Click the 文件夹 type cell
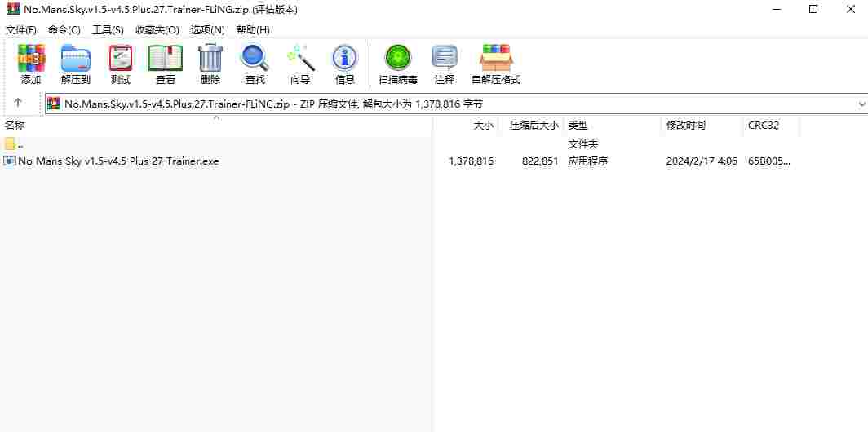Image resolution: width=868 pixels, height=432 pixels. 583,144
